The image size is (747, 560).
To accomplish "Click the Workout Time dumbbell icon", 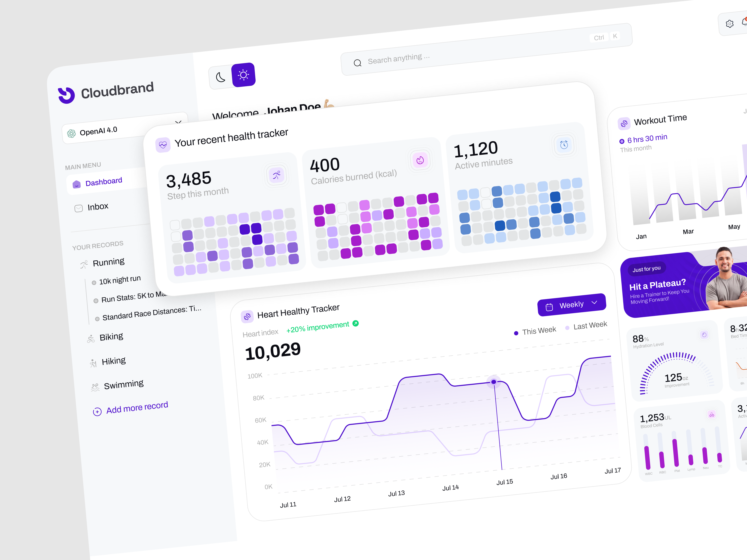I will [x=624, y=123].
